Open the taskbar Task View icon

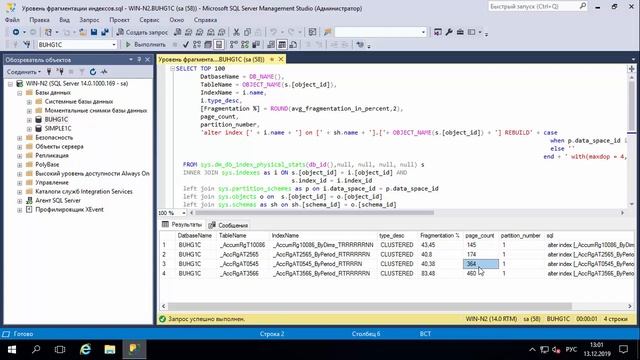coord(60,349)
